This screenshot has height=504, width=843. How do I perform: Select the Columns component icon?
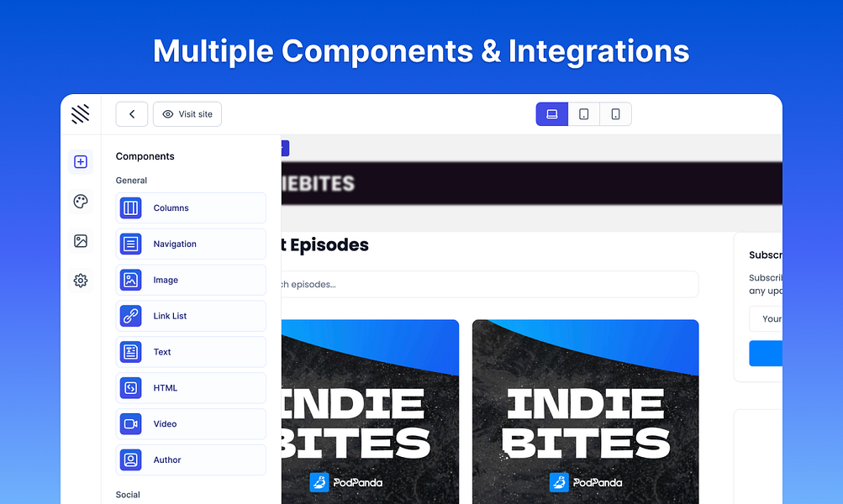click(x=131, y=207)
